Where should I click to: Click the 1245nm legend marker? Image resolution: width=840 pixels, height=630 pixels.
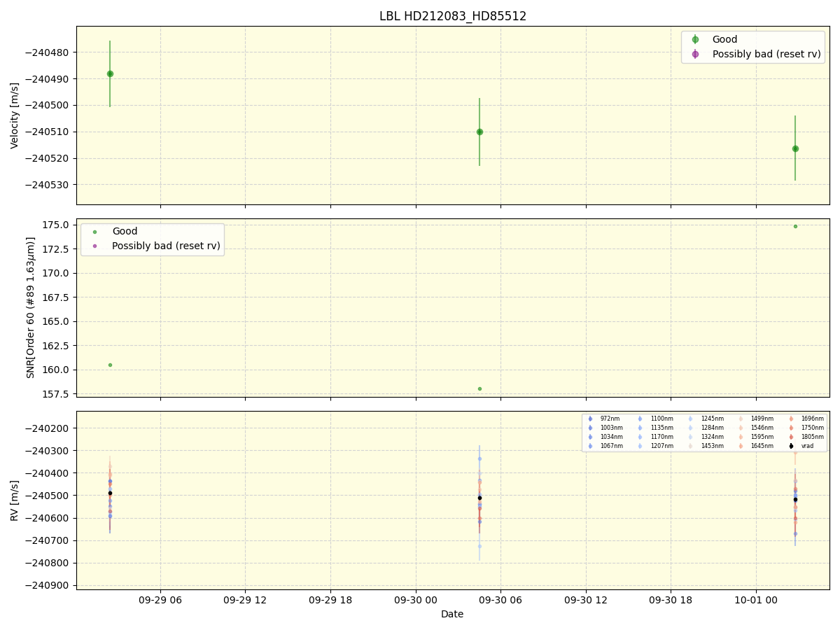tap(690, 419)
